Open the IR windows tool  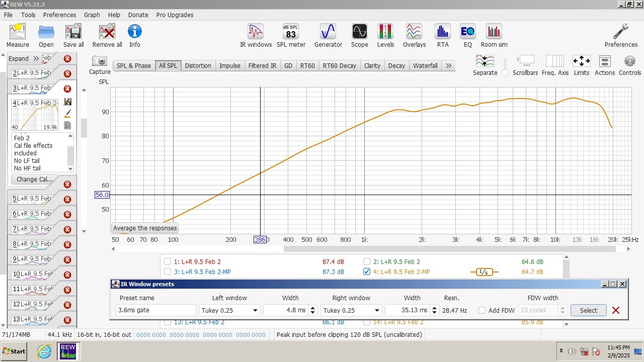(x=256, y=36)
